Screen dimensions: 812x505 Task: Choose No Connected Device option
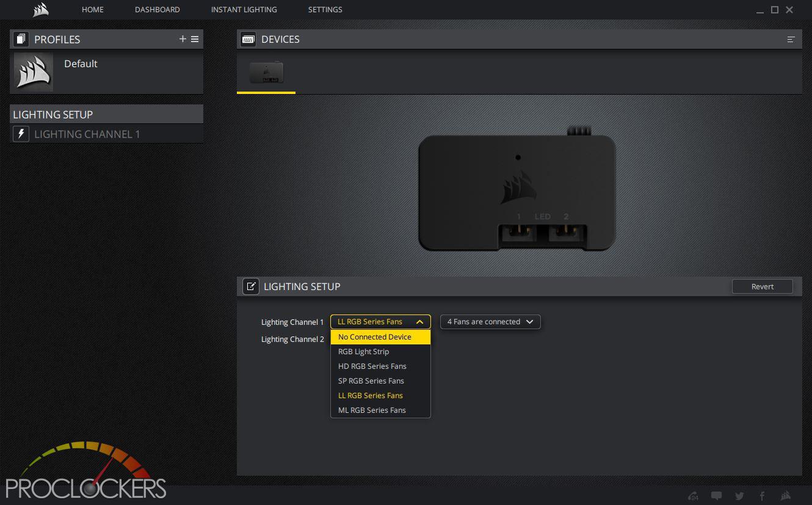click(x=380, y=337)
